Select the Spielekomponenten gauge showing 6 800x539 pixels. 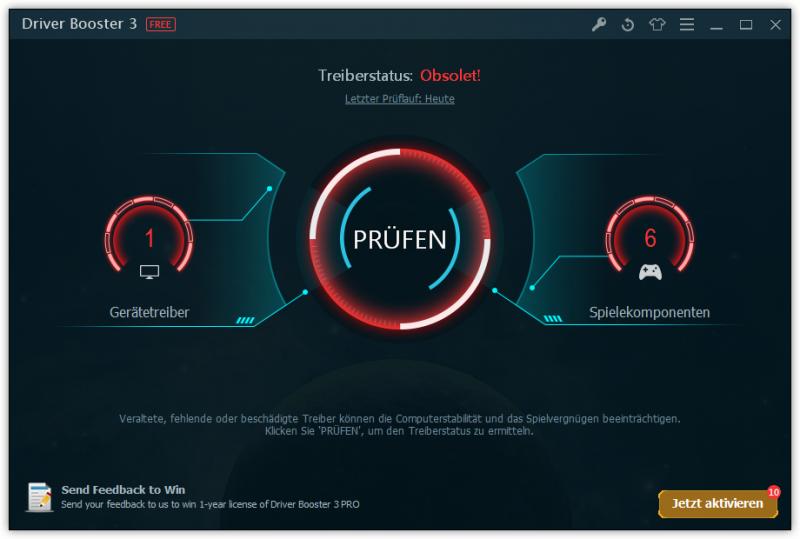coord(650,233)
